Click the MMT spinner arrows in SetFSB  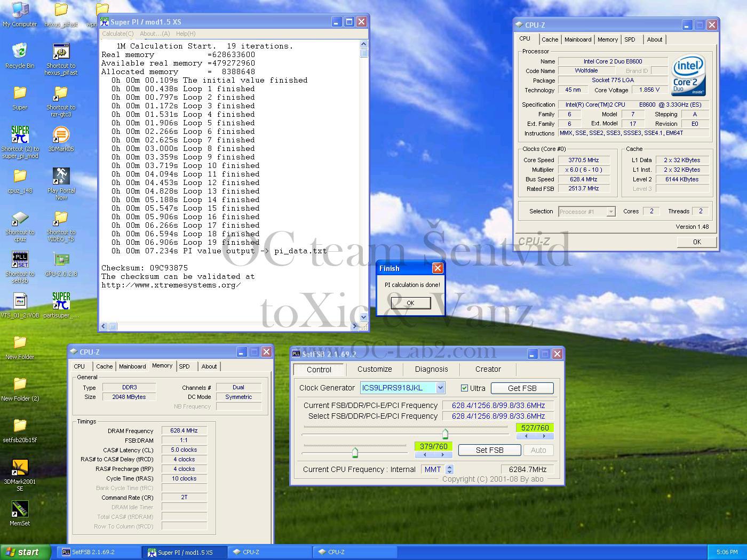pyautogui.click(x=449, y=469)
